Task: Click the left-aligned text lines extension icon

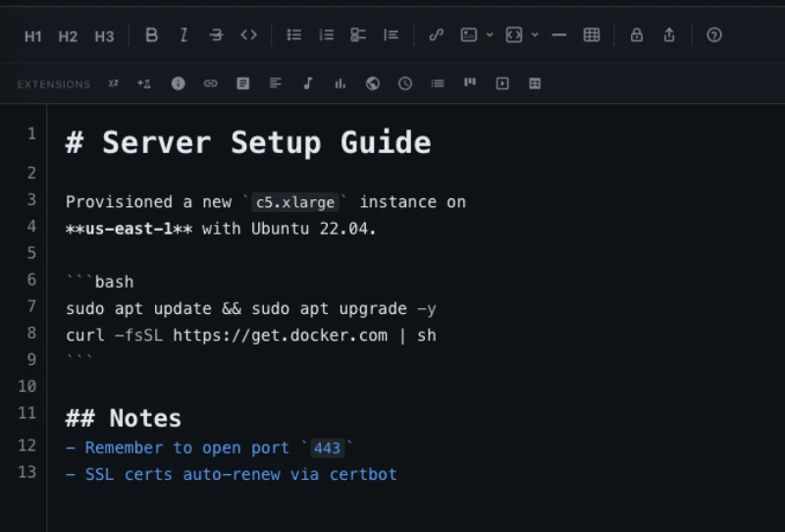Action: 276,83
